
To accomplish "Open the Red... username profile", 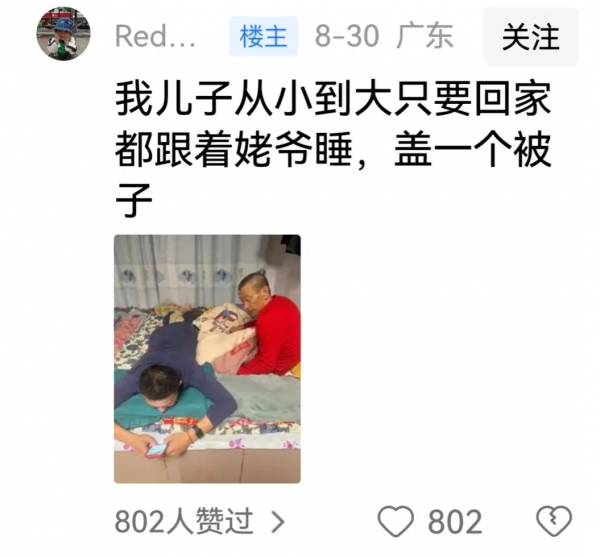I will point(156,37).
